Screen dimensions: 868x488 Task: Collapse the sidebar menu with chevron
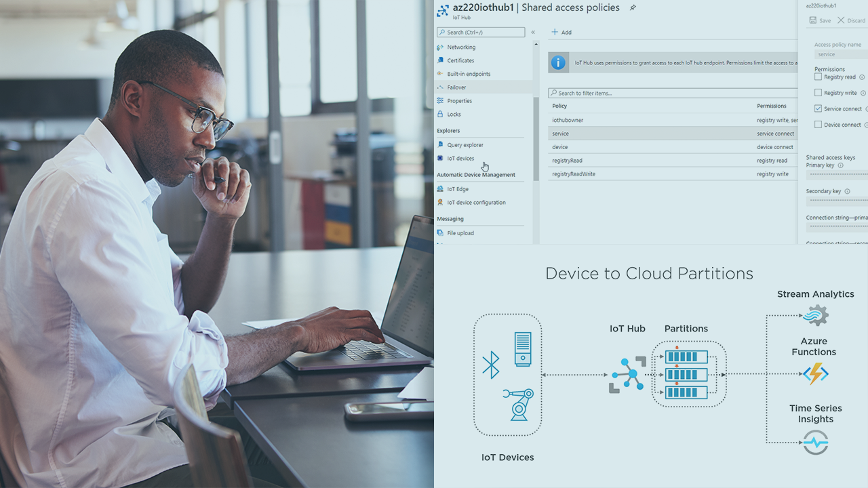(533, 33)
